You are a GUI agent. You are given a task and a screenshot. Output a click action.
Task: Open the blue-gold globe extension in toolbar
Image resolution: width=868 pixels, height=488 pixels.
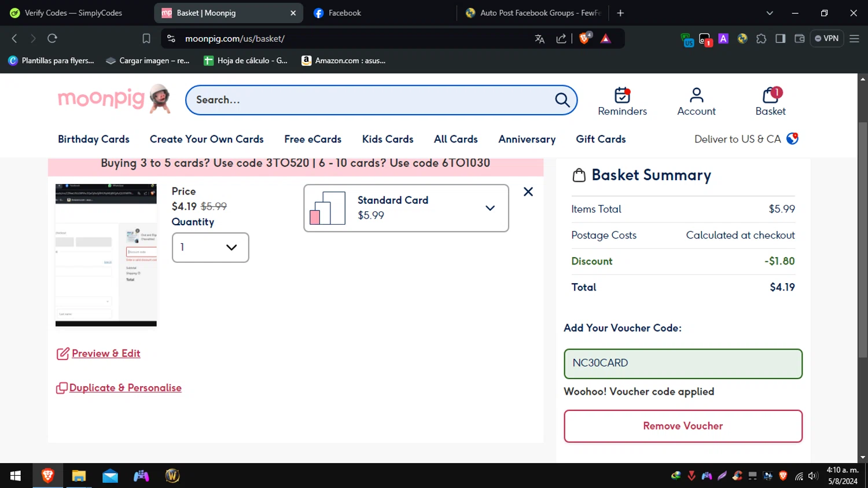tap(742, 39)
